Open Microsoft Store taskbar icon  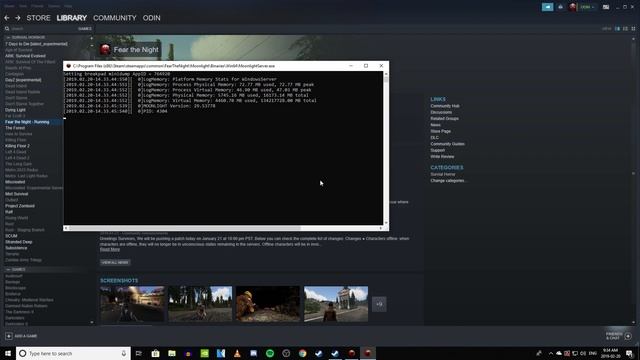156,353
